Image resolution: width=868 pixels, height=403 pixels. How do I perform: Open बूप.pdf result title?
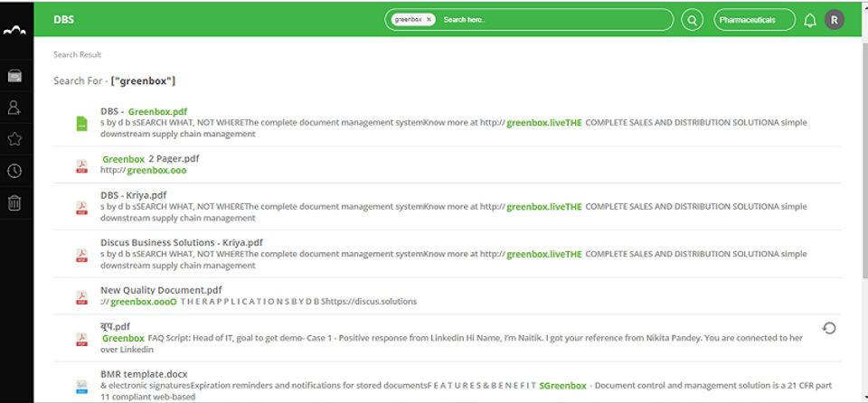115,326
